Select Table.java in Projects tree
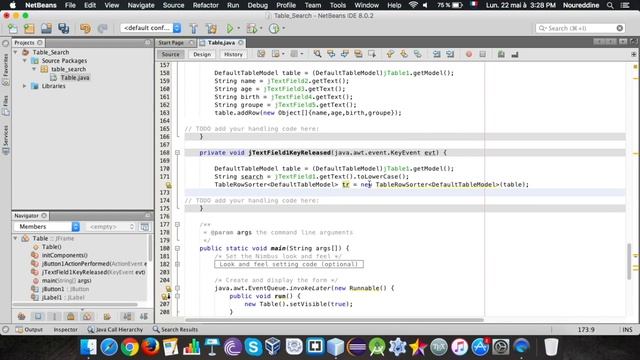 (x=75, y=78)
